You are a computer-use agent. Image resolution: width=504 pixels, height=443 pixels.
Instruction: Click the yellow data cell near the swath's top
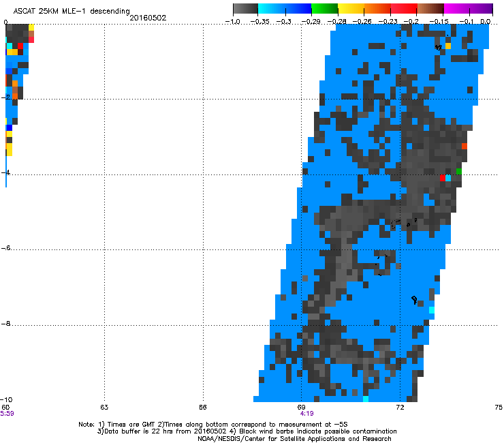[x=448, y=46]
